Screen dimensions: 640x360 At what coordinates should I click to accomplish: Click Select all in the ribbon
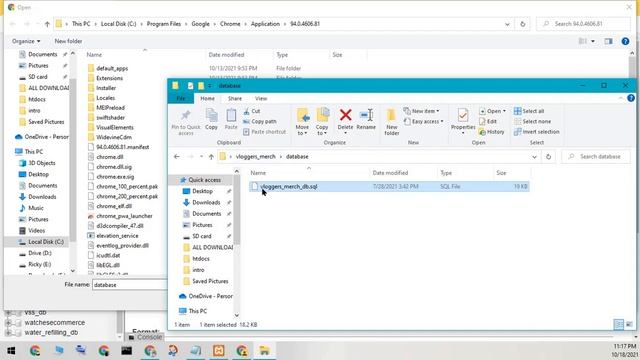pos(529,111)
